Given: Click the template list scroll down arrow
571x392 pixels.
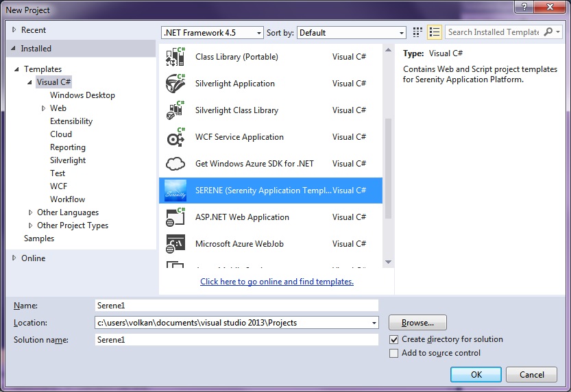Looking at the screenshot, I should [388, 262].
